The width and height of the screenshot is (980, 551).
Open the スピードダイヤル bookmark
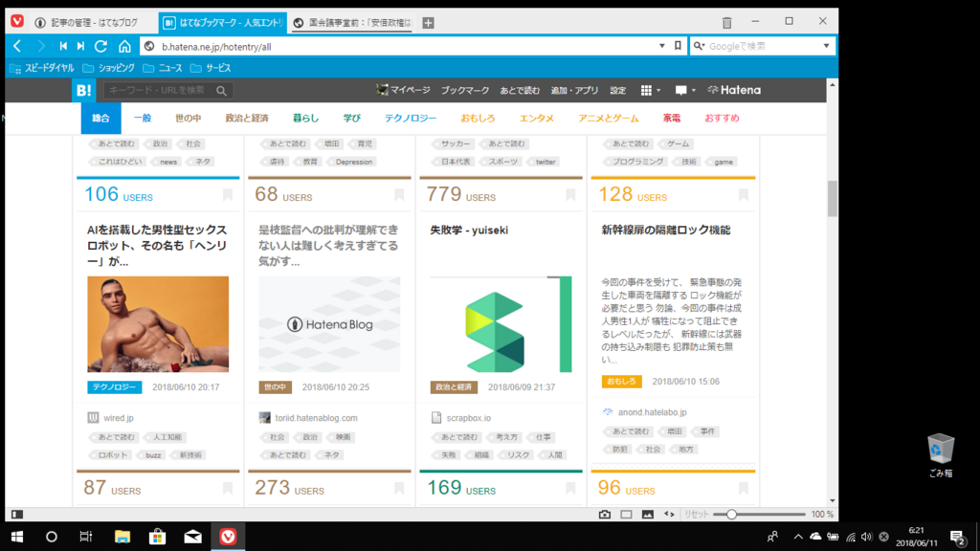42,68
